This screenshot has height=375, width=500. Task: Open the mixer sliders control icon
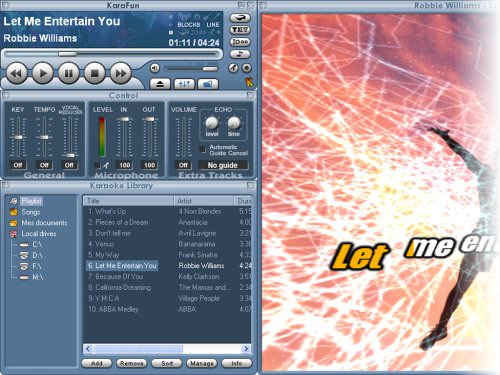tap(184, 84)
